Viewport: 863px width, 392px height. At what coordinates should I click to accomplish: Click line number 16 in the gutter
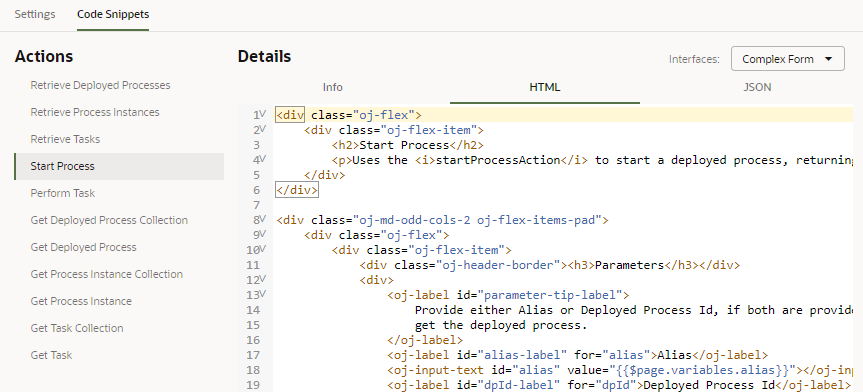253,340
